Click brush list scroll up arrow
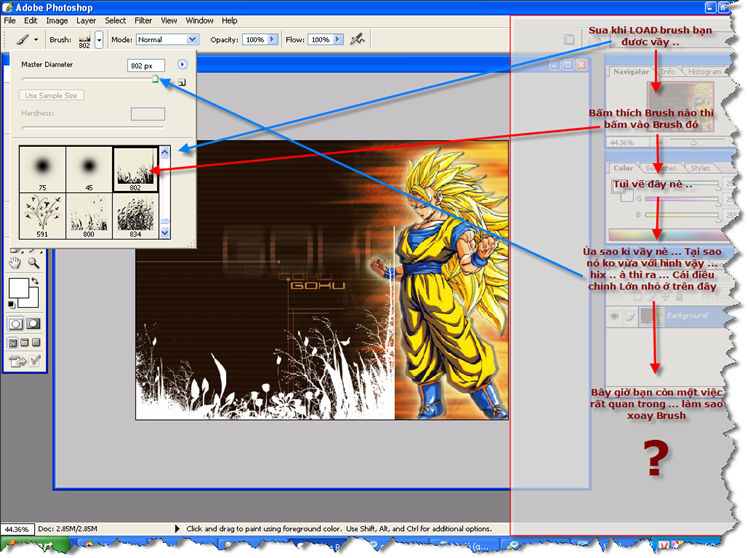The height and width of the screenshot is (558, 747). tap(165, 152)
